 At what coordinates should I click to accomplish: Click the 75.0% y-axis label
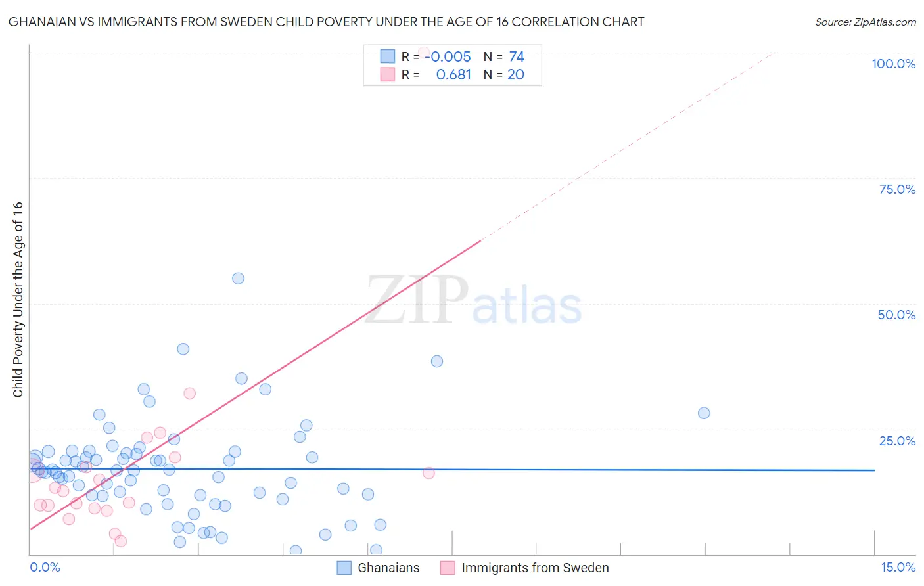coord(897,189)
